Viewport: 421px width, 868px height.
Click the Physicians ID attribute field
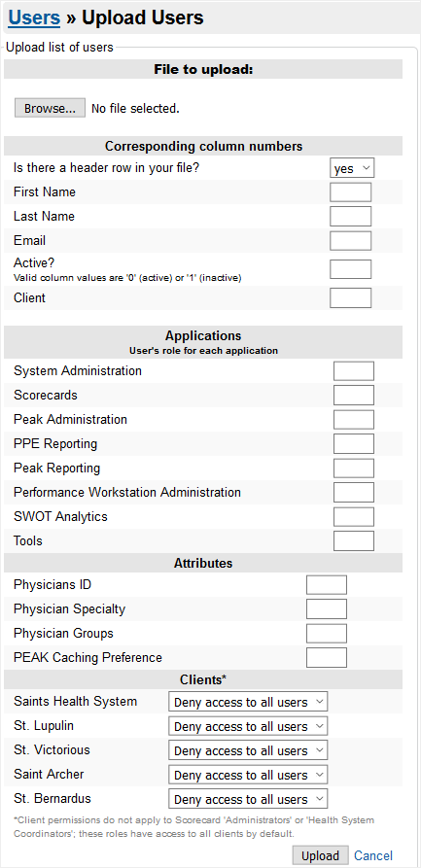point(327,584)
